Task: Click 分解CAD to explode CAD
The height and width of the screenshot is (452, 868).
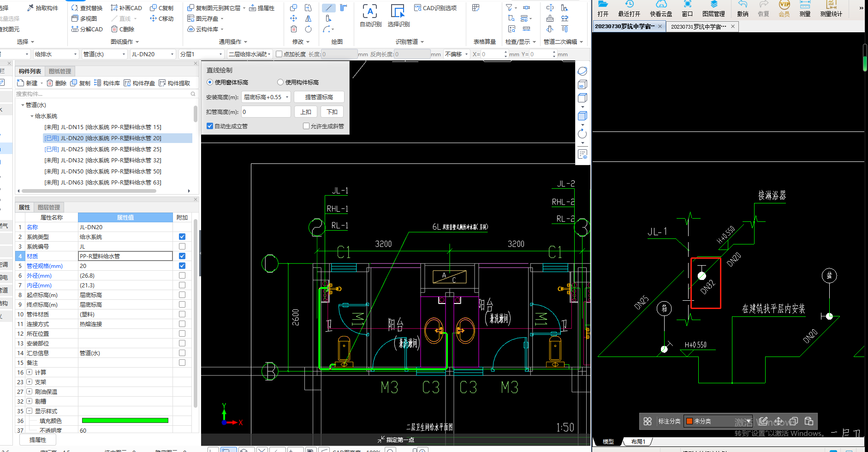Action: [87, 29]
